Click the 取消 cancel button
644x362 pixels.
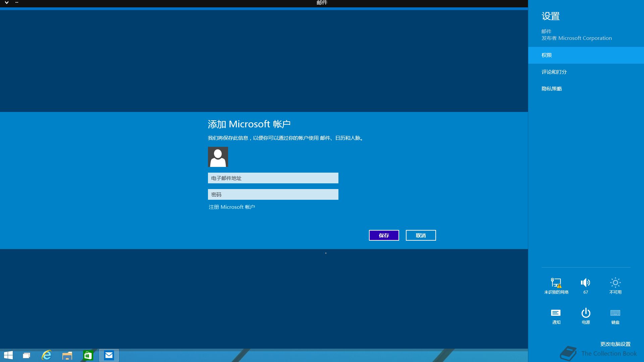pos(421,235)
